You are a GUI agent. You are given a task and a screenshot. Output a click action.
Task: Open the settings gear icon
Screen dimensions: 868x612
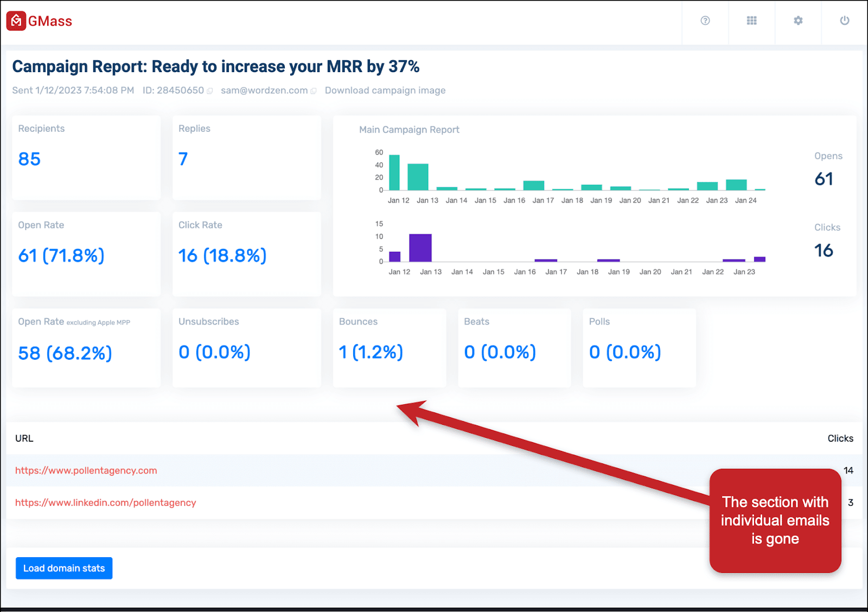[x=798, y=21]
